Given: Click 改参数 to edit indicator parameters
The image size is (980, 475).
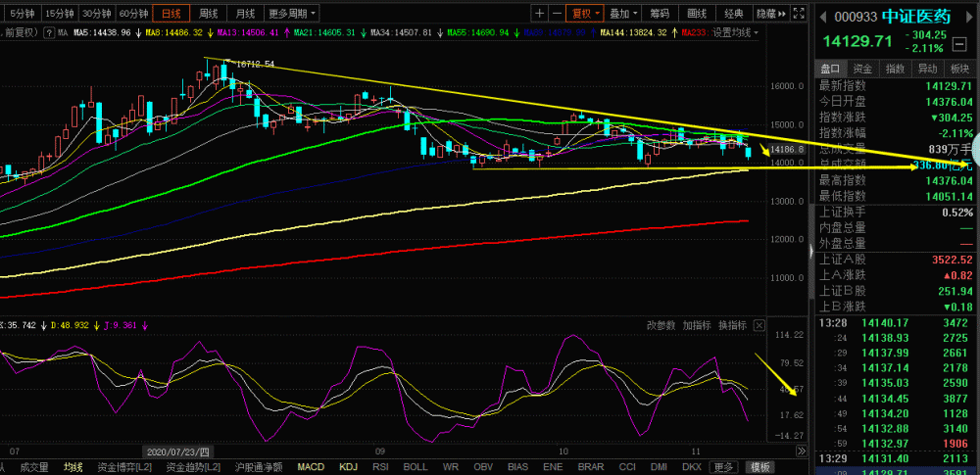Looking at the screenshot, I should pos(661,325).
